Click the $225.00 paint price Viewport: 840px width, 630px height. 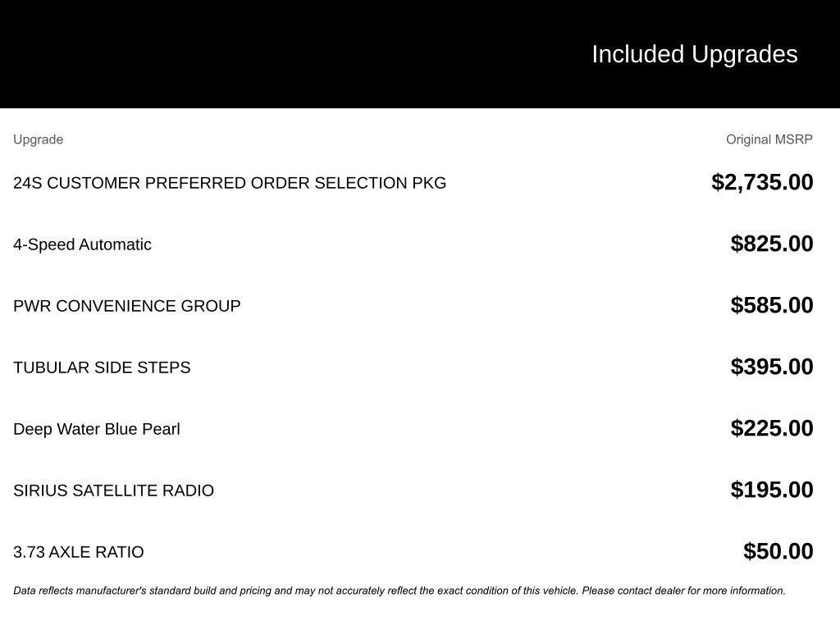772,428
